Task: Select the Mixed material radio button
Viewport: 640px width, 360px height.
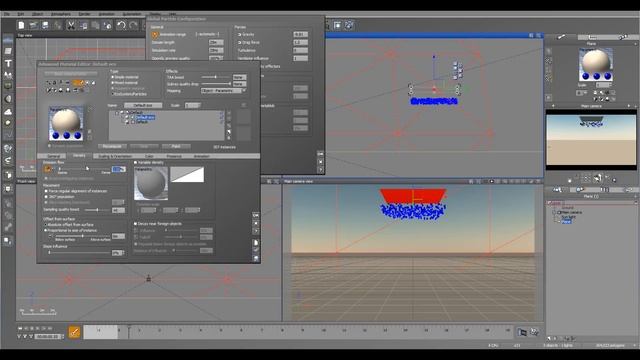Action: 113,83
